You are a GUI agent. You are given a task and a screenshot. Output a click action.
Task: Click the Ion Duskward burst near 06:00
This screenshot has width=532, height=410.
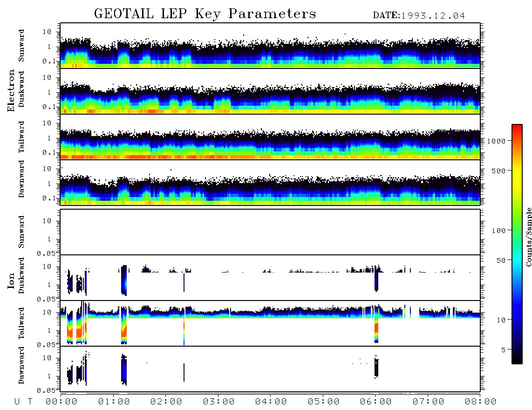click(x=376, y=279)
